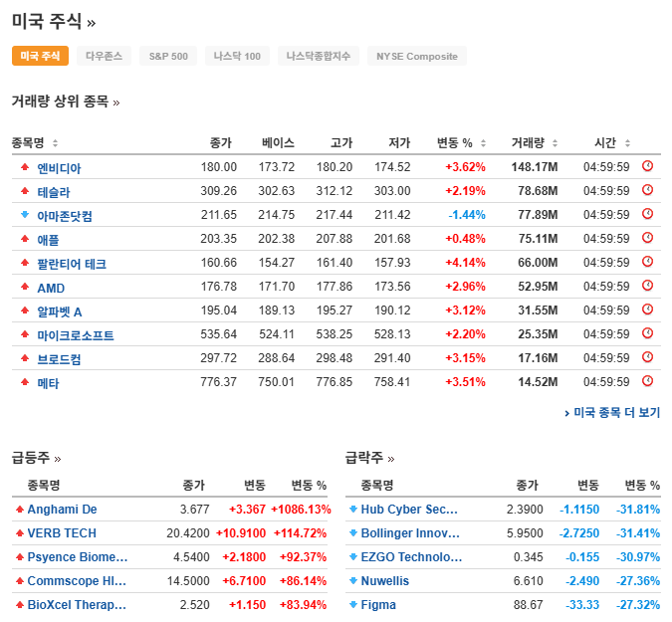The width and height of the screenshot is (672, 622).
Task: Open the Figma loser link
Action: [378, 605]
